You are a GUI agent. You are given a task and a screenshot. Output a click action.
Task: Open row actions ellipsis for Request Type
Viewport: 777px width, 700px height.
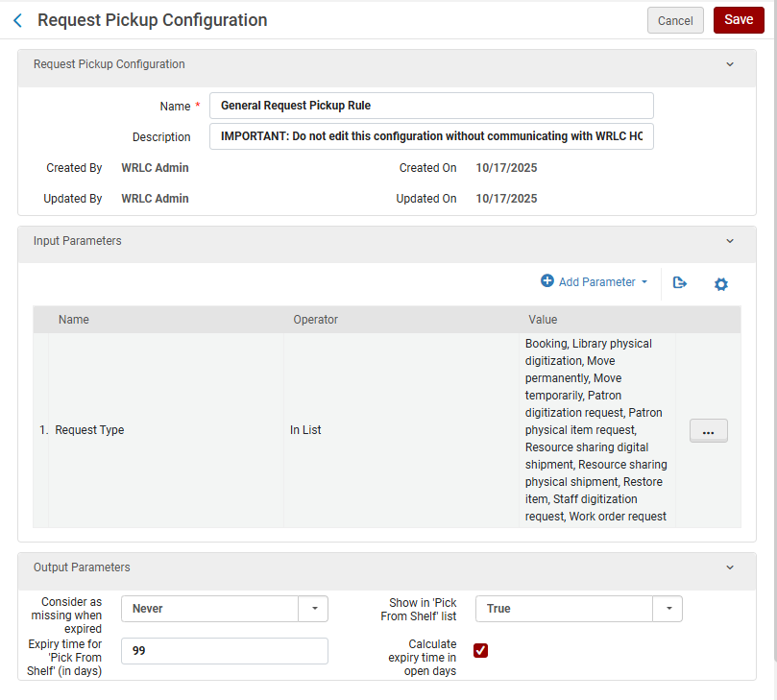click(x=708, y=431)
